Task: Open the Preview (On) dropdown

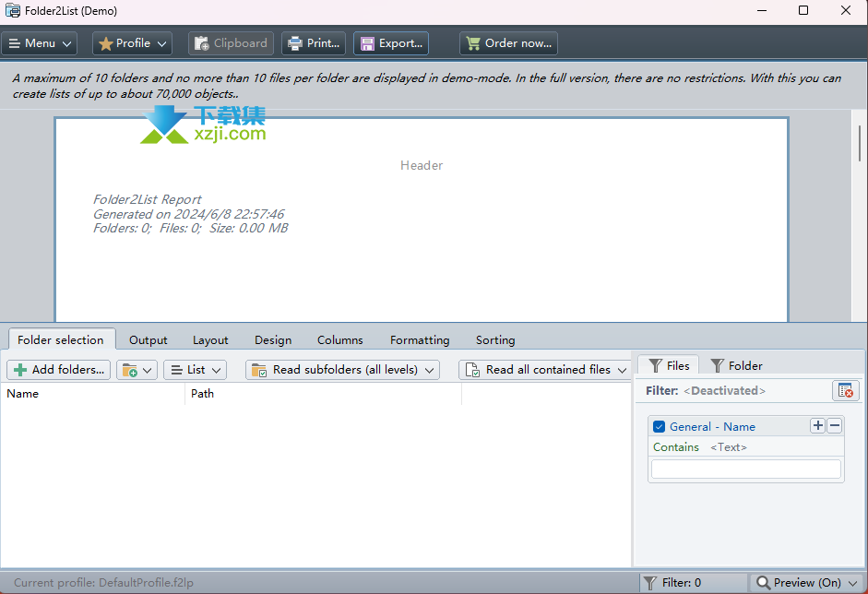Action: point(806,582)
